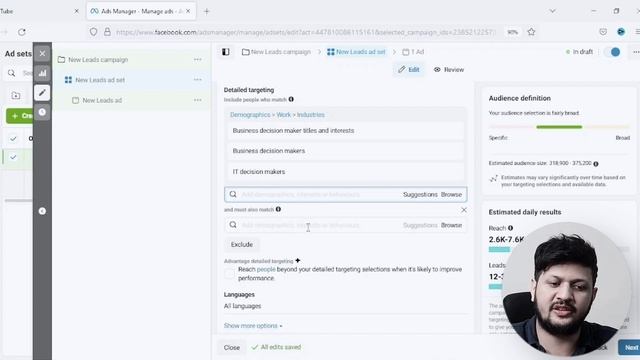Switch to the Ads Manager browser tab
Viewport: 640px width, 360px height.
pyautogui.click(x=141, y=11)
